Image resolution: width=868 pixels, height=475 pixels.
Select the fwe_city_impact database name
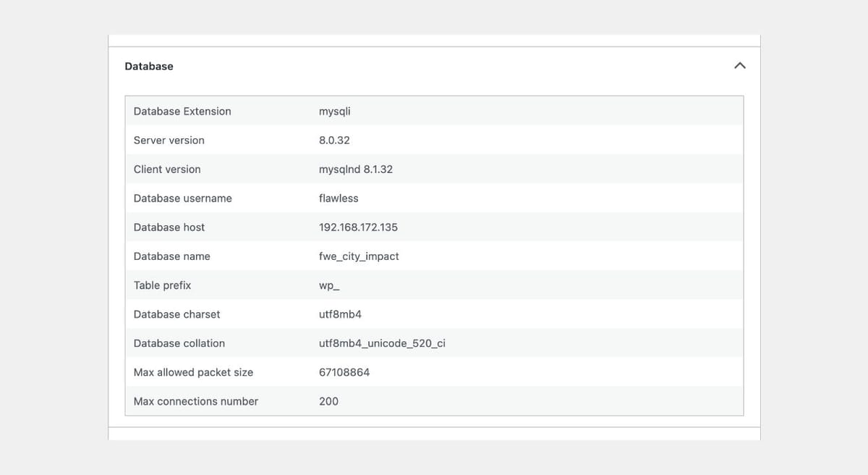coord(357,256)
